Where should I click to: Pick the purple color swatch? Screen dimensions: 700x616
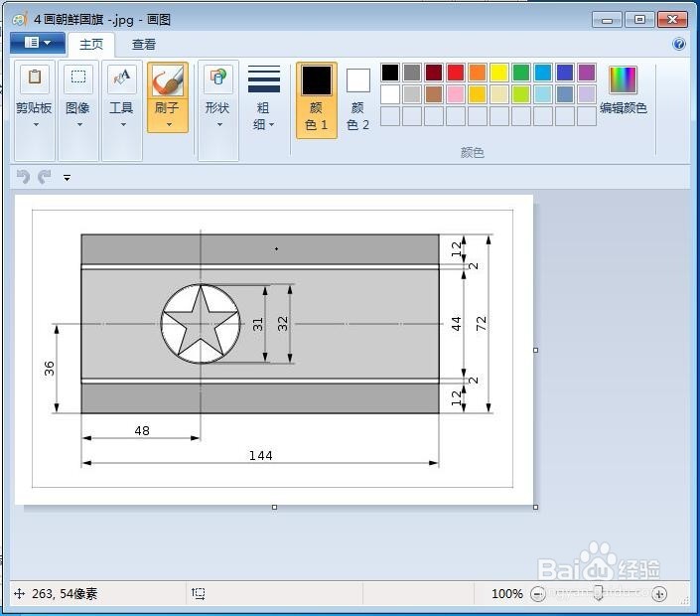pos(587,73)
